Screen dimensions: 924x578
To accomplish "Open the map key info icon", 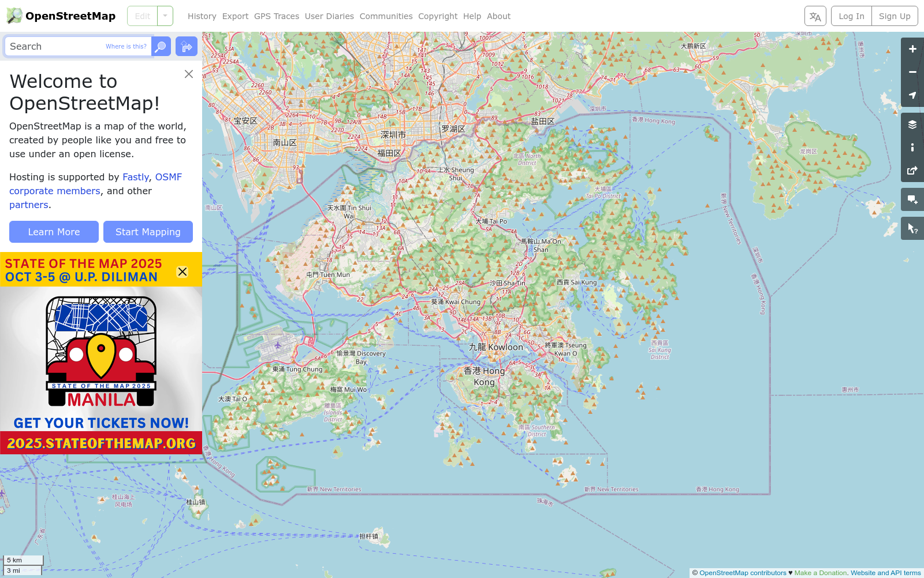I will click(x=912, y=147).
